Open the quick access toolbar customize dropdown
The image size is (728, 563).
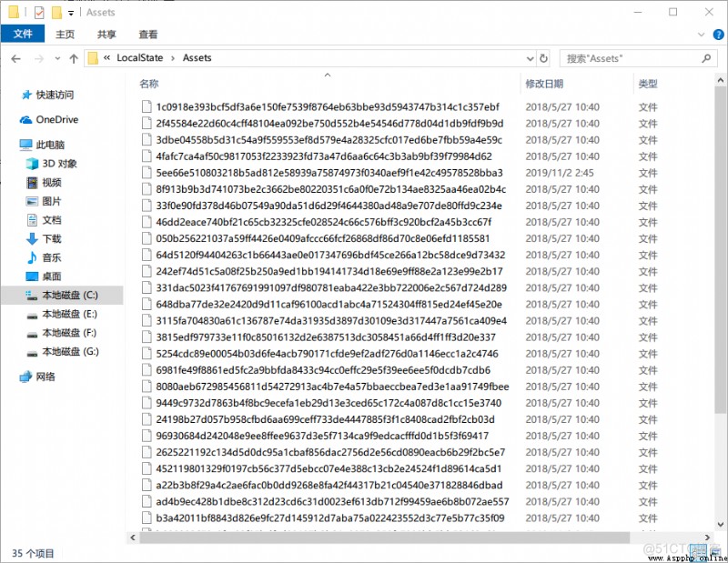(x=71, y=13)
